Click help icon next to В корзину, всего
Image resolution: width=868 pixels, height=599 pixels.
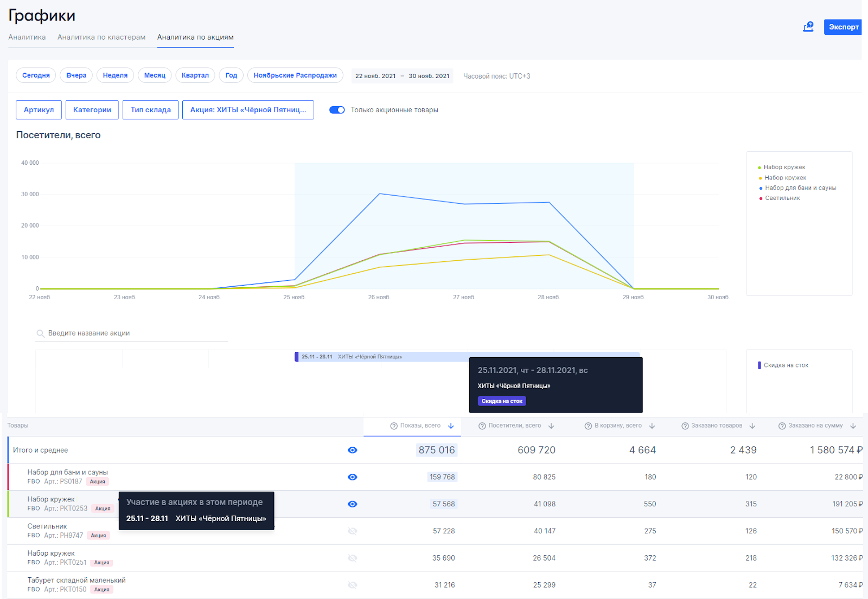pyautogui.click(x=588, y=426)
